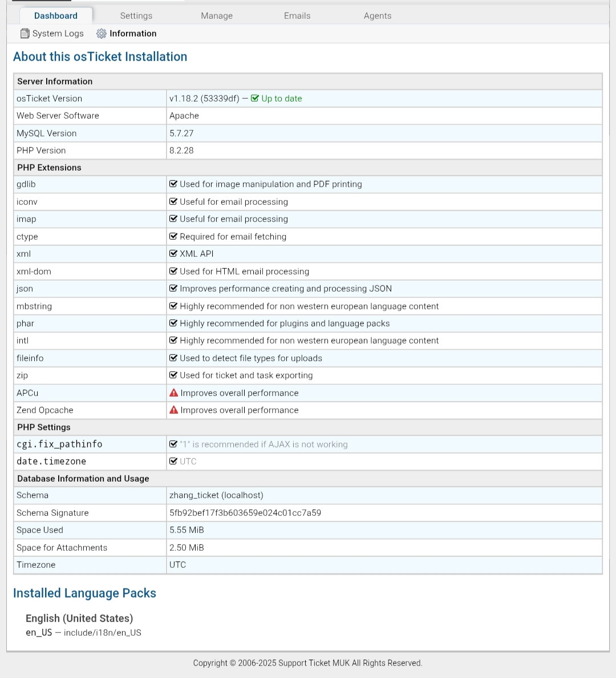Click the date.timezone check mark
Viewport: 616px width, 678px height.
click(x=173, y=461)
